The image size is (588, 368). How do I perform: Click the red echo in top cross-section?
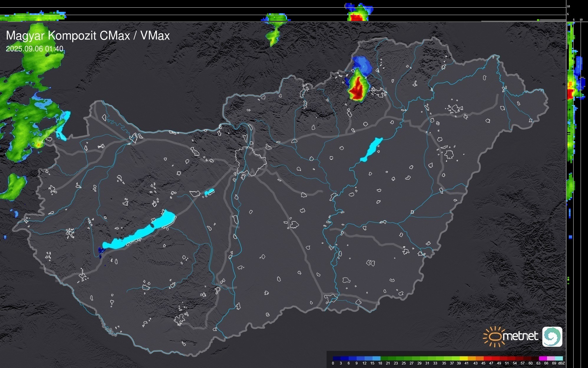(x=357, y=18)
